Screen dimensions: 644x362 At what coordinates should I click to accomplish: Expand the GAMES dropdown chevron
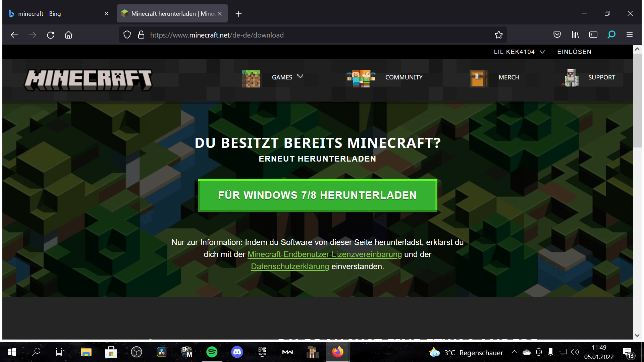tap(300, 77)
